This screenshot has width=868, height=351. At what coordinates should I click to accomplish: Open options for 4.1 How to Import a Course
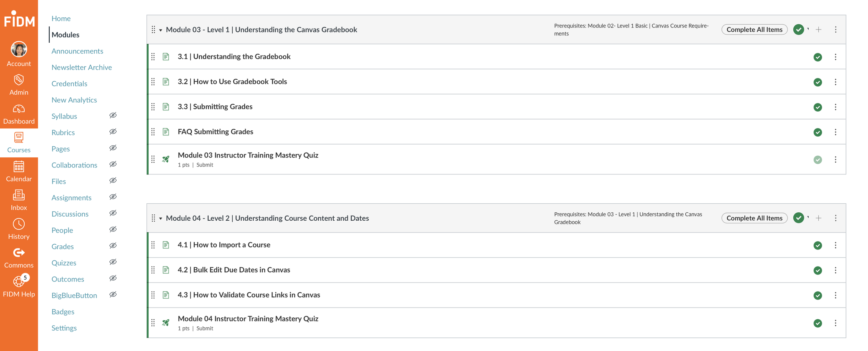[835, 245]
